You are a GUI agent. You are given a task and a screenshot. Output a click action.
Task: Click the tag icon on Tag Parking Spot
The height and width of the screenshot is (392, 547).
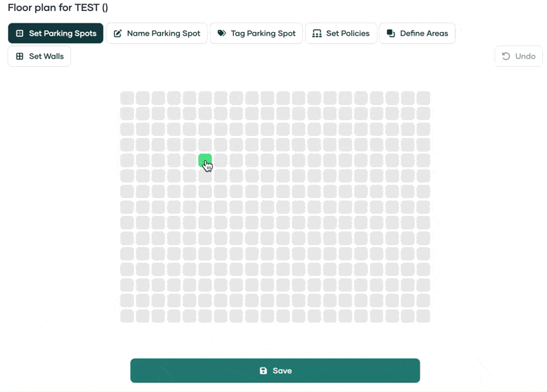coord(222,33)
